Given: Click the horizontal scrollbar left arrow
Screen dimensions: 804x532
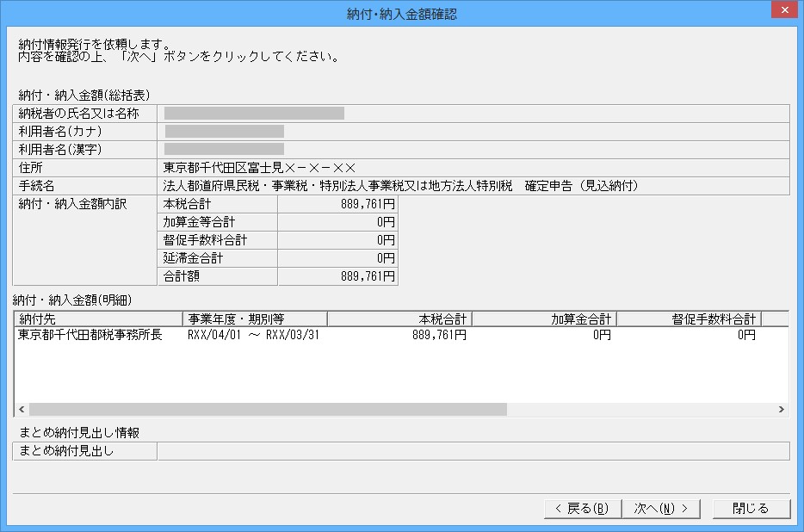Looking at the screenshot, I should tap(22, 410).
